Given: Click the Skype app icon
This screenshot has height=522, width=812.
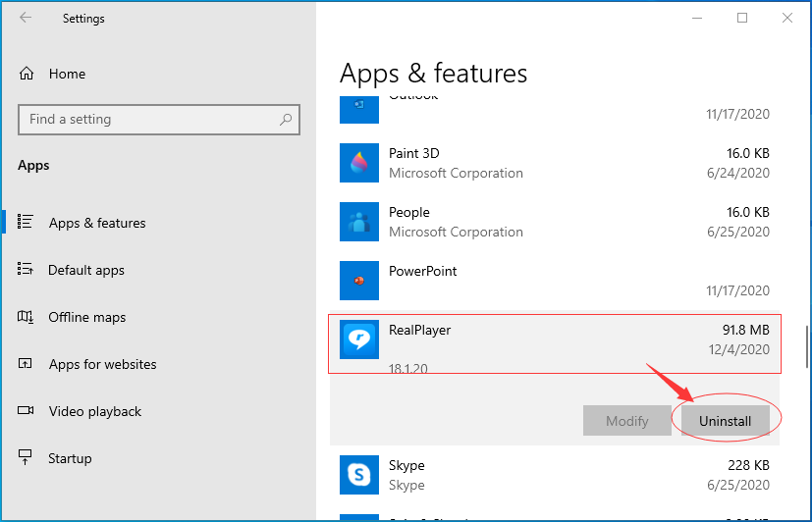Looking at the screenshot, I should coord(359,475).
